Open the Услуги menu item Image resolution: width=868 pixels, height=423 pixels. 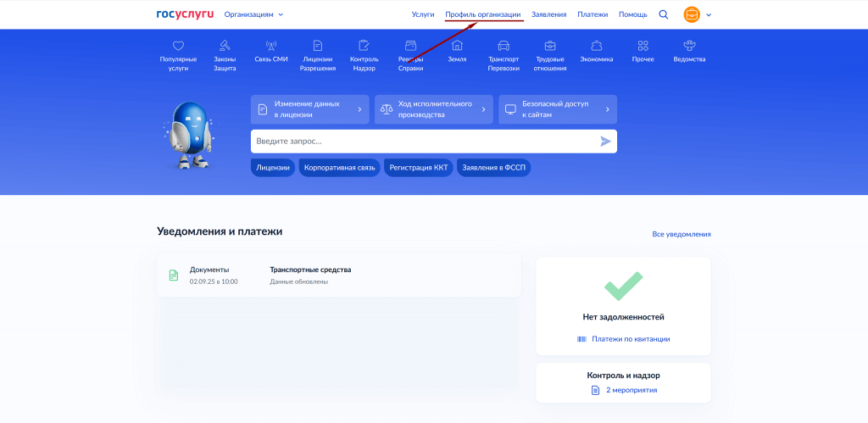point(423,14)
